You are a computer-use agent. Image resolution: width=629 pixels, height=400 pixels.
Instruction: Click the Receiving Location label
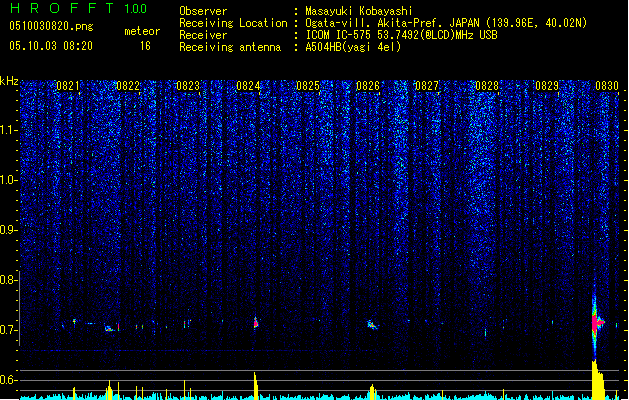[233, 23]
